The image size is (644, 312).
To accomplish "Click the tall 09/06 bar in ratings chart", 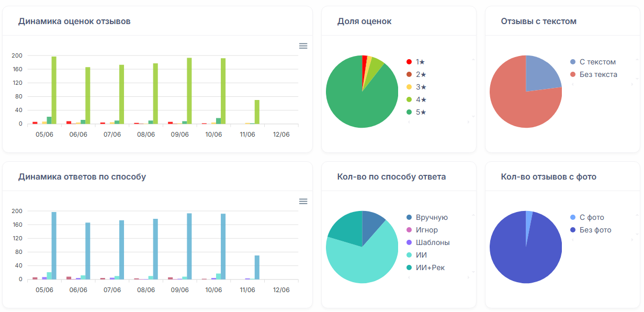I will (189, 91).
